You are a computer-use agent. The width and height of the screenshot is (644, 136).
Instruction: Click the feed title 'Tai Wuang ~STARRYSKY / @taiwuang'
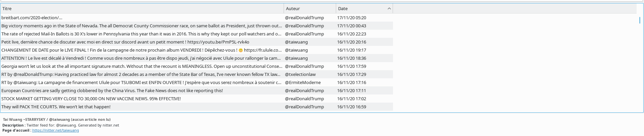pyautogui.click(x=36, y=119)
